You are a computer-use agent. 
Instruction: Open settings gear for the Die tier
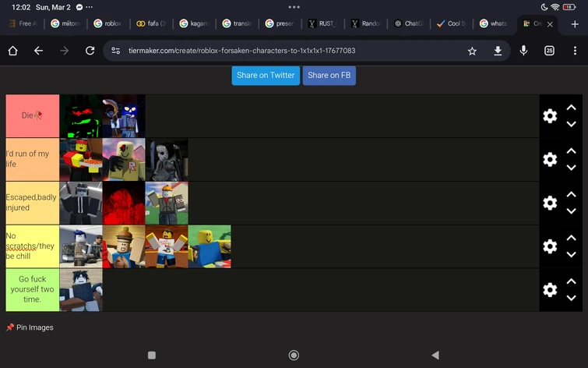coord(550,116)
